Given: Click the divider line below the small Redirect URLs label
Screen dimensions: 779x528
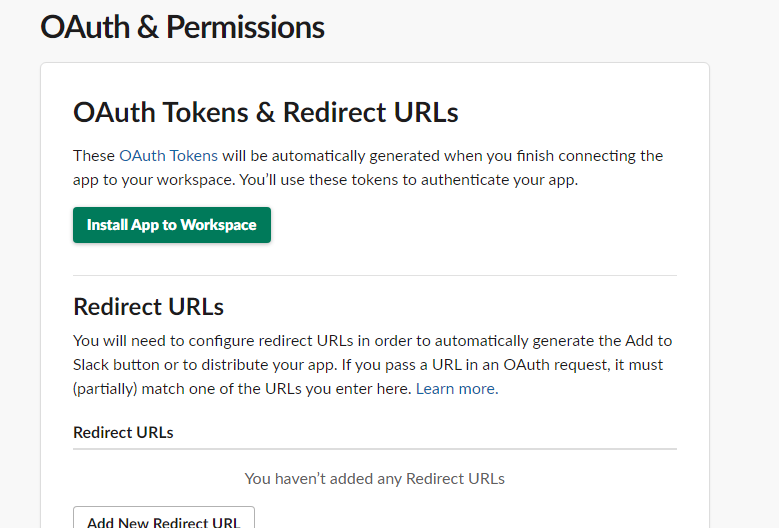Looking at the screenshot, I should click(x=374, y=449).
